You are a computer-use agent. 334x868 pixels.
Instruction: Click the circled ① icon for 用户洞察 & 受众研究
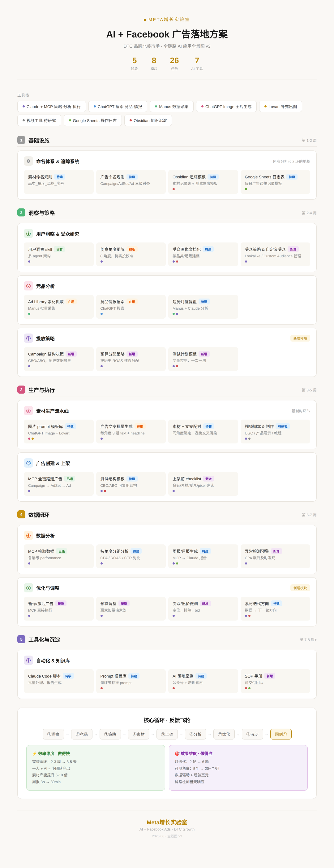tap(28, 233)
